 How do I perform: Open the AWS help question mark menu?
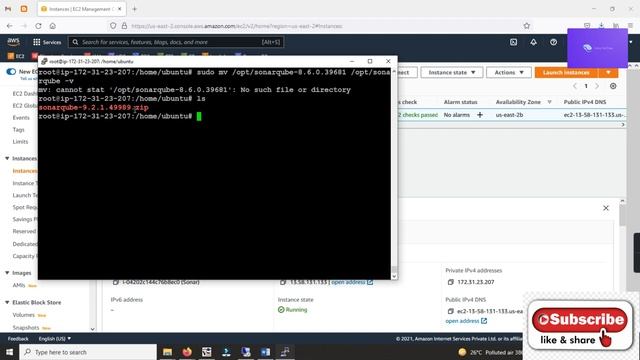point(553,42)
